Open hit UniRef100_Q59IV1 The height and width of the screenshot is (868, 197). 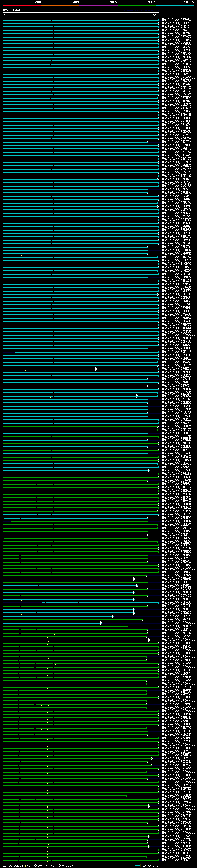[177, 94]
